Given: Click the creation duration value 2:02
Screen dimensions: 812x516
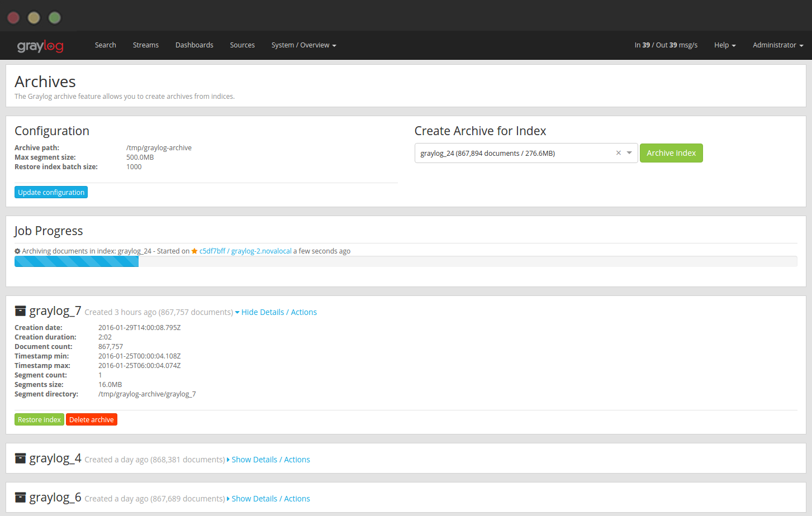Looking at the screenshot, I should click(105, 337).
